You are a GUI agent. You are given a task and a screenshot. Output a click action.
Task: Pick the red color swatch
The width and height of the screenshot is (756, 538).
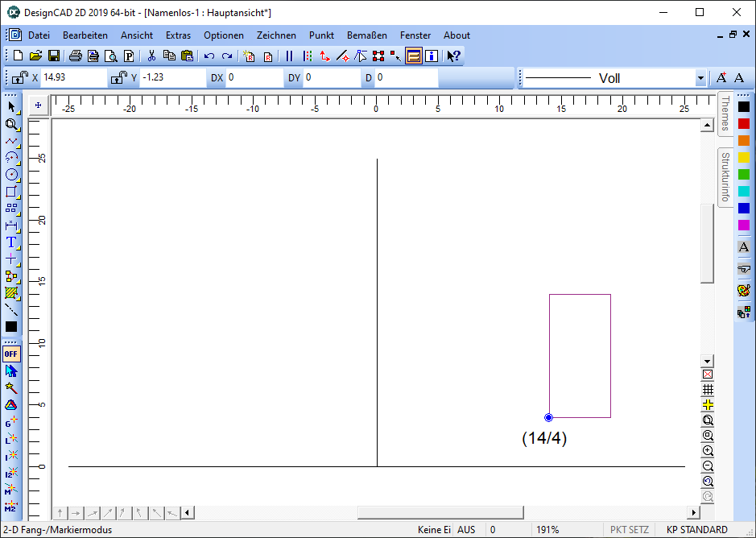pos(743,124)
